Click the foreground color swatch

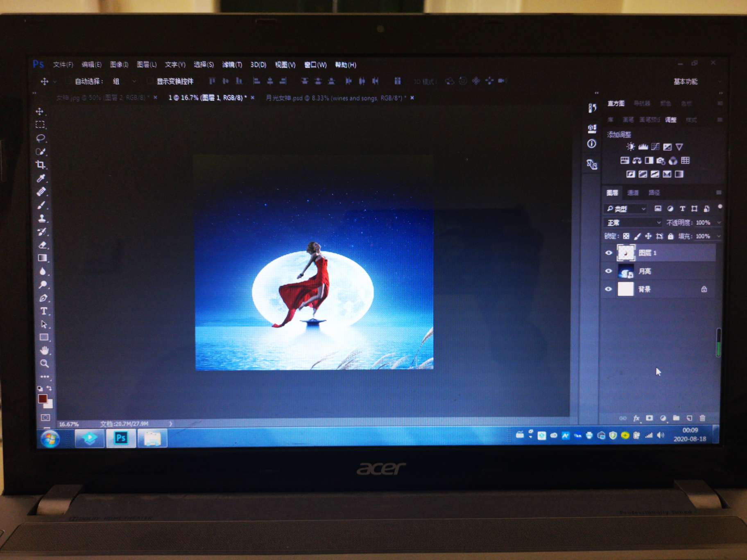coord(42,398)
